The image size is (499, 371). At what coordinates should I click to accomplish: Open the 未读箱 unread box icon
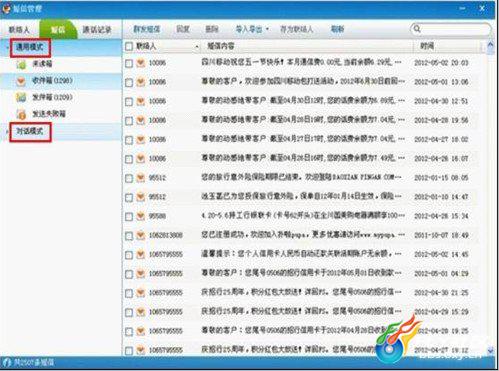click(22, 64)
